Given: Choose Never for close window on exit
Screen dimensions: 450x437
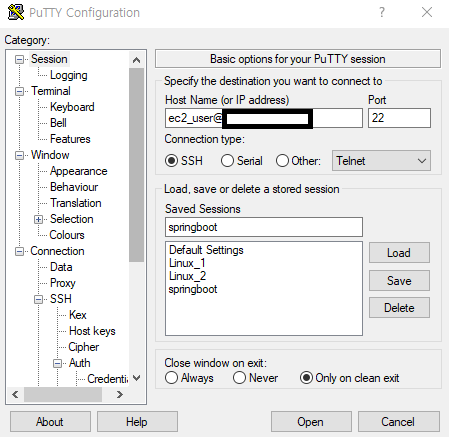Looking at the screenshot, I should [x=239, y=378].
